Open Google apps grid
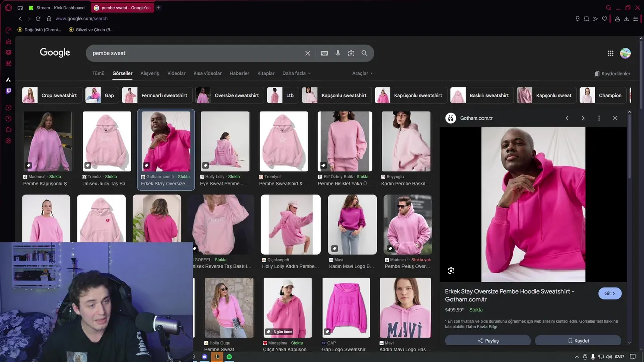 pos(610,53)
